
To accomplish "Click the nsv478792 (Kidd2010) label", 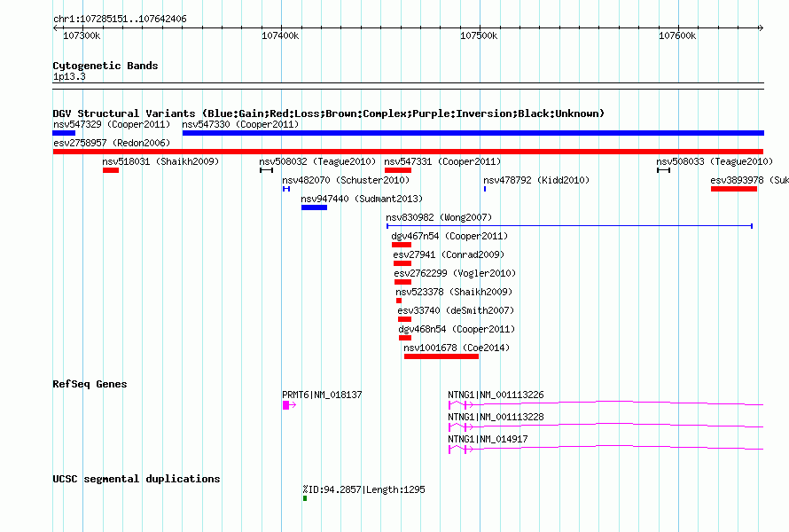I will 536,180.
